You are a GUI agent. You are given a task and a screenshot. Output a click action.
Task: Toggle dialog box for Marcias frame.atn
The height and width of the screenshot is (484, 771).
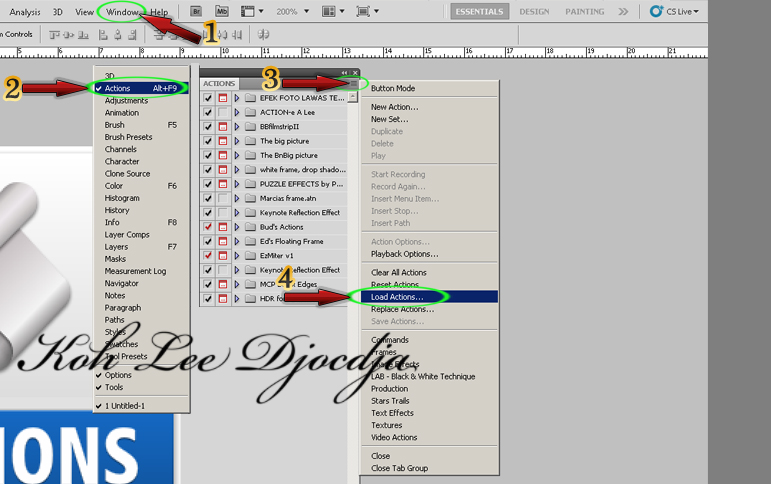coord(223,198)
